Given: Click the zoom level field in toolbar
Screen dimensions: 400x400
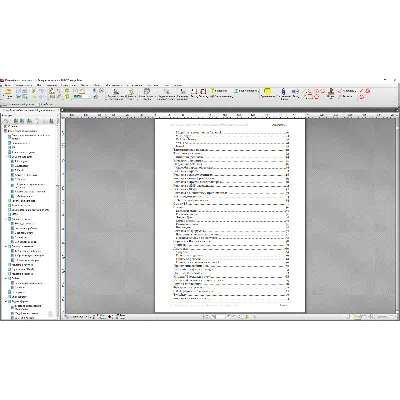Looking at the screenshot, I should tap(82, 96).
